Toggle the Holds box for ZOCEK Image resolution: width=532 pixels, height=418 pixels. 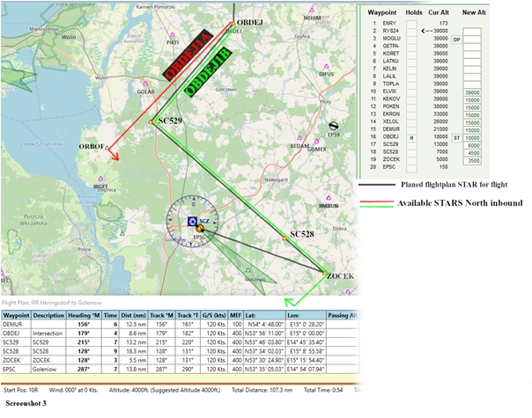[411, 159]
